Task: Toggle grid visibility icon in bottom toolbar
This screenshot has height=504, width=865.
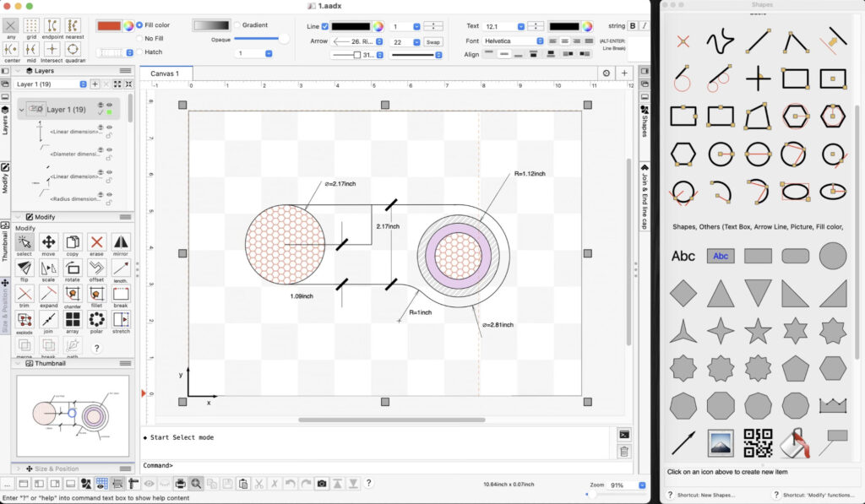Action: (101, 484)
